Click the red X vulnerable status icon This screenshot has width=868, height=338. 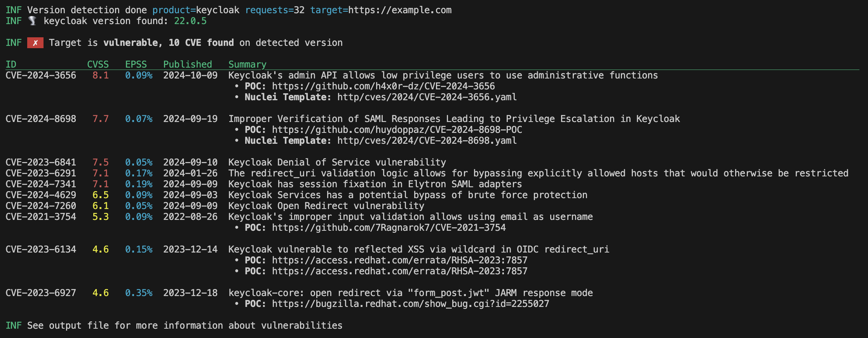pyautogui.click(x=35, y=43)
